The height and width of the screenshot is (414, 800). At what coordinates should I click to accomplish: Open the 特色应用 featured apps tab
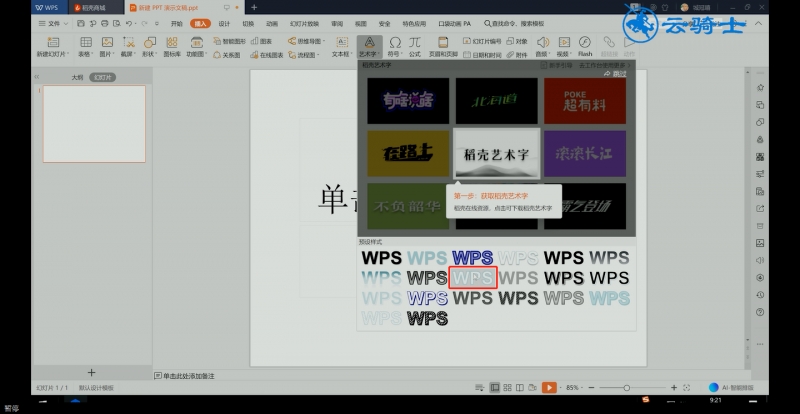414,23
